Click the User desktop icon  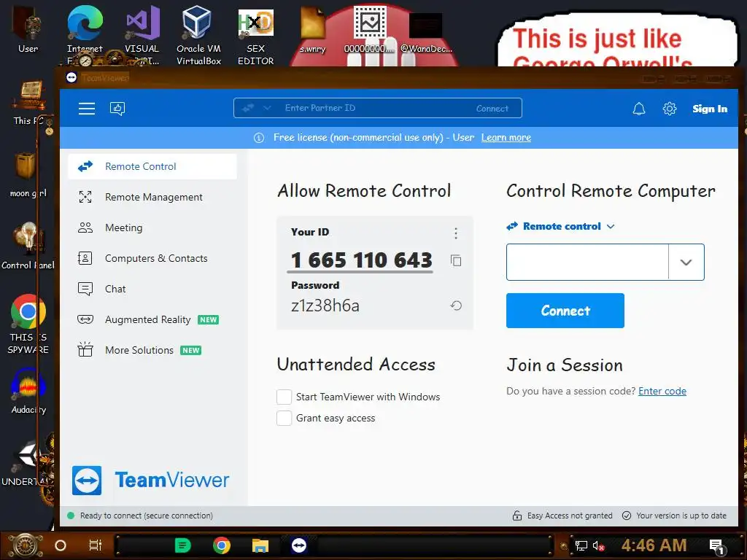coord(28,29)
